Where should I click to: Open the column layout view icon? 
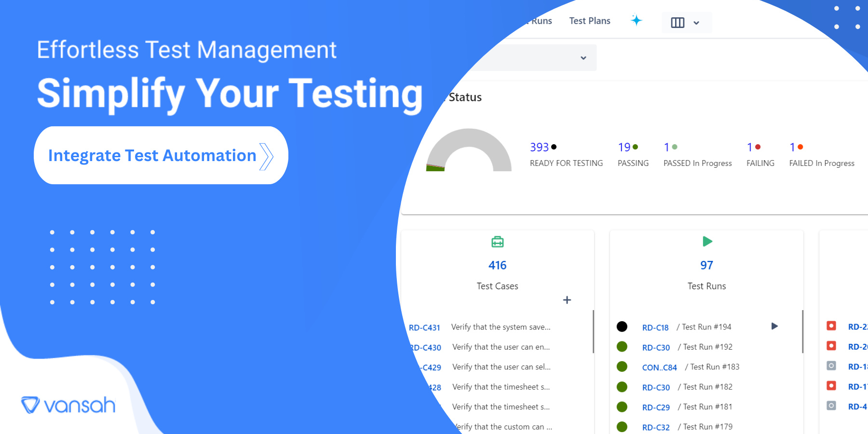(x=677, y=22)
